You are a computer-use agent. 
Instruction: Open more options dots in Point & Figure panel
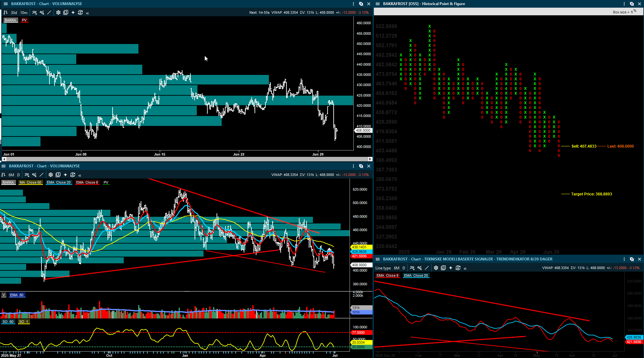pyautogui.click(x=624, y=4)
